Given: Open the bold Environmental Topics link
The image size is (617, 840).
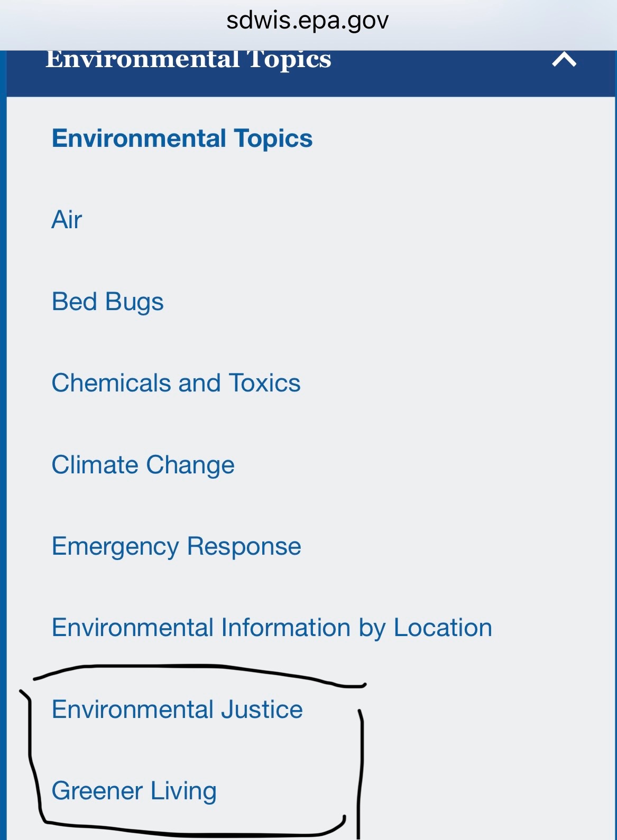Looking at the screenshot, I should (182, 138).
